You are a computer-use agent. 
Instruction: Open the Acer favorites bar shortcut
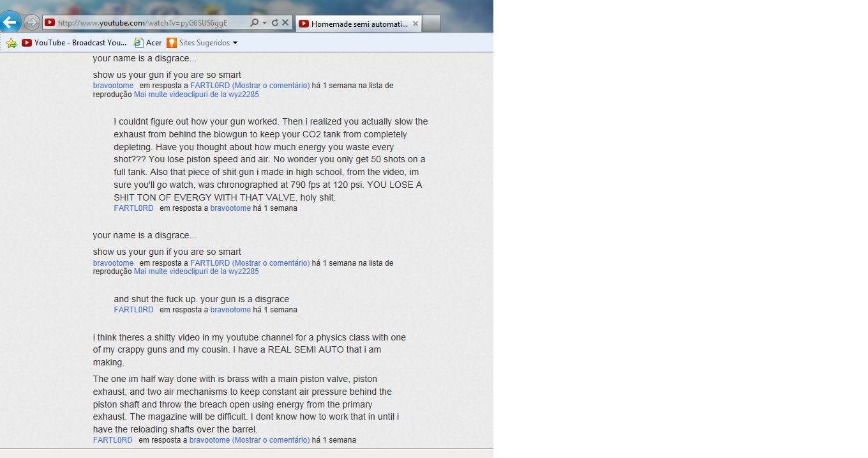147,43
